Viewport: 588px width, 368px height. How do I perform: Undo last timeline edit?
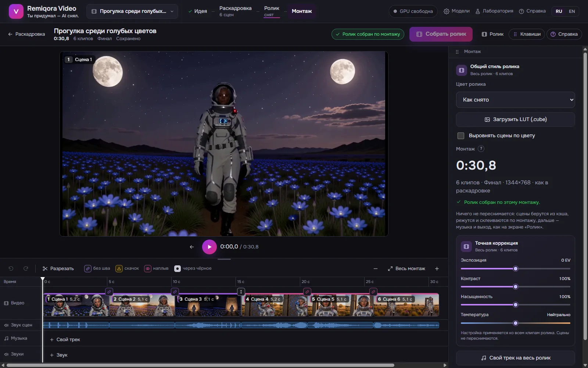point(11,269)
